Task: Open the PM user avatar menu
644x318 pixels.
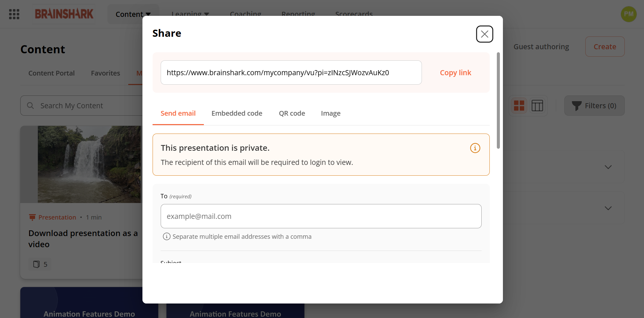Action: click(628, 14)
